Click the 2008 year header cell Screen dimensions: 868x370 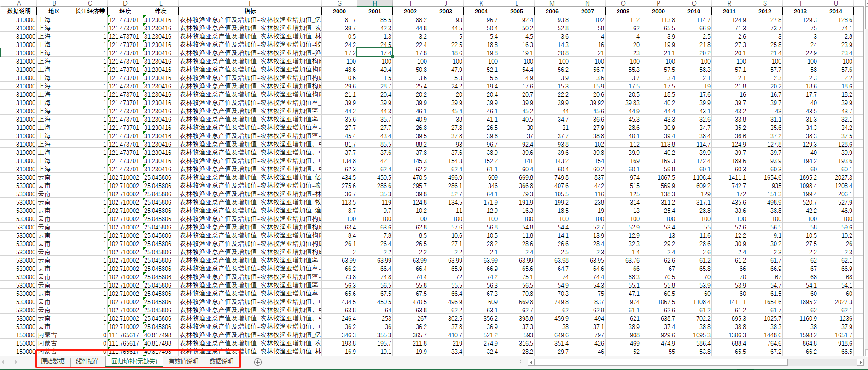click(x=623, y=11)
